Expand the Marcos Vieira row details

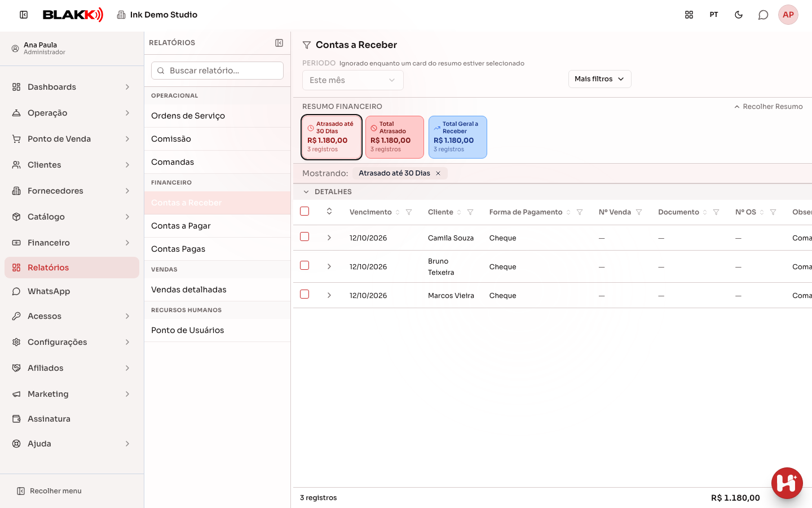[329, 295]
